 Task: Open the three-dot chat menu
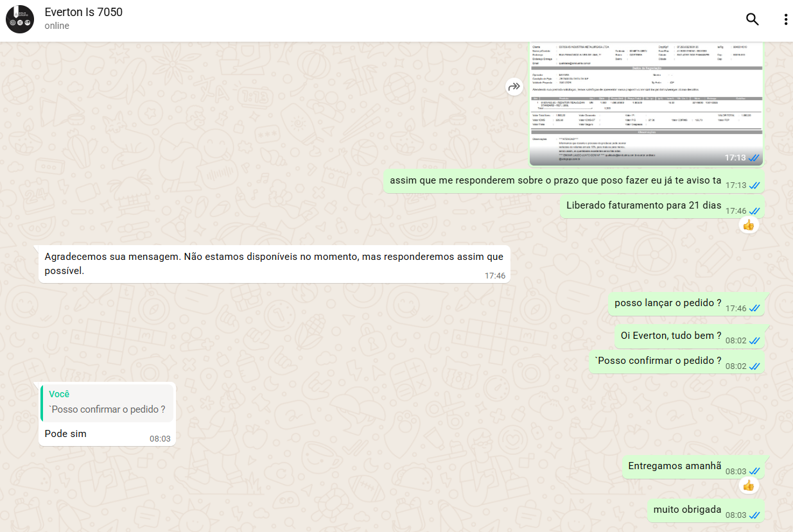(x=785, y=19)
